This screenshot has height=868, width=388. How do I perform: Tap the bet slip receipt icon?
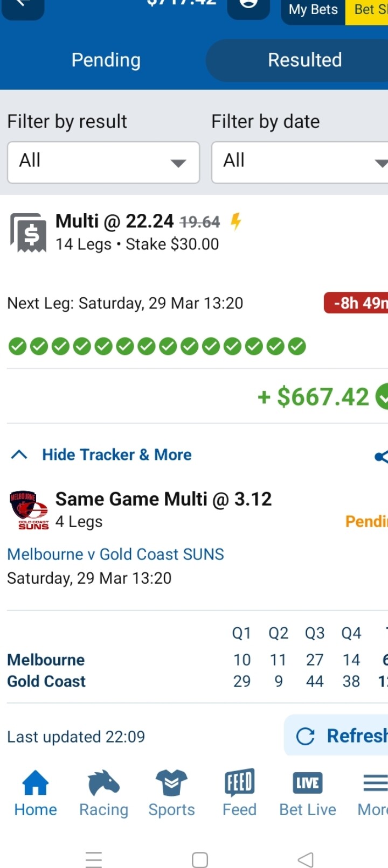click(x=29, y=233)
